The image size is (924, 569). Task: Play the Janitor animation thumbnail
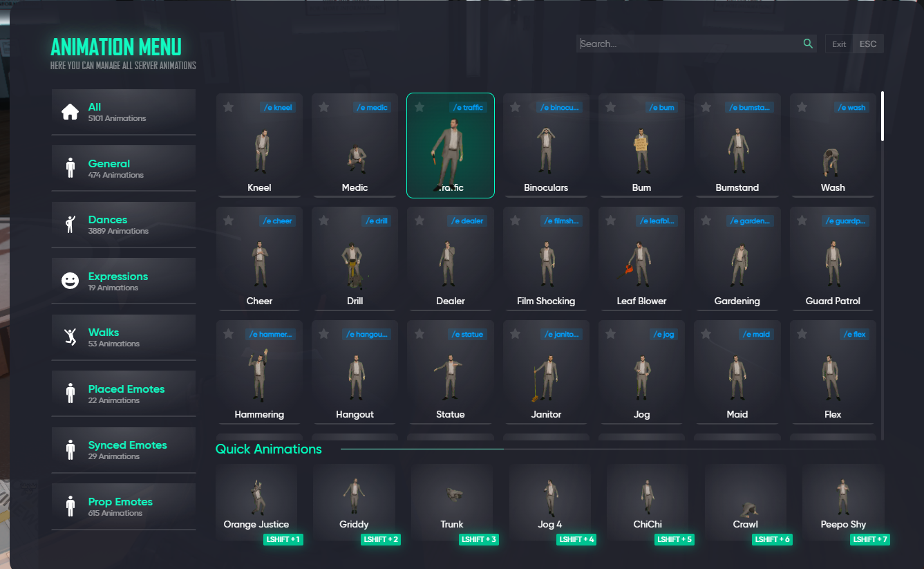click(x=546, y=377)
